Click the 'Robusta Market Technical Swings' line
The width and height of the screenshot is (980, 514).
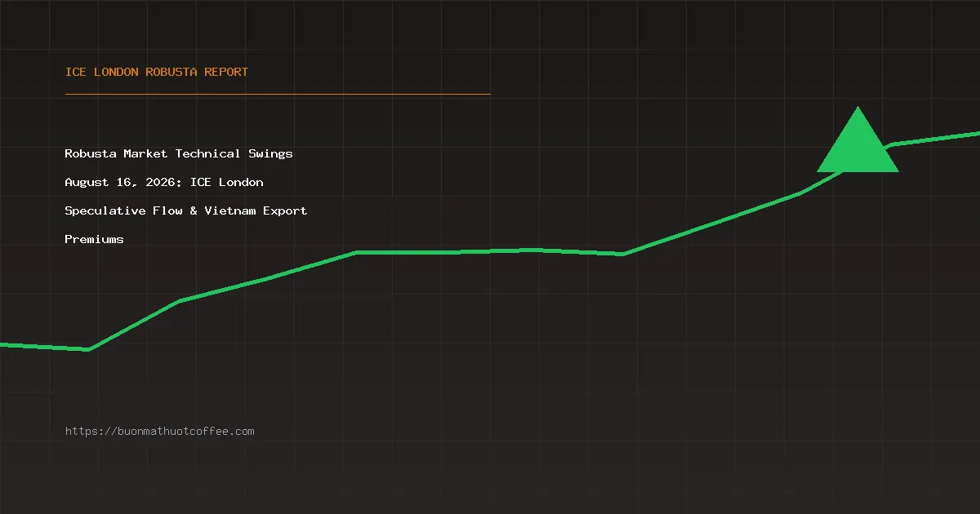coord(179,153)
